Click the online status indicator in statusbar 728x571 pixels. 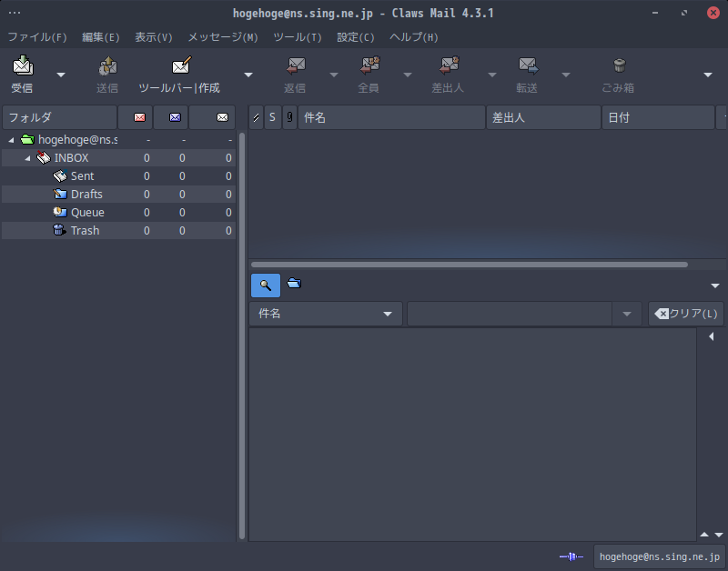tap(570, 556)
